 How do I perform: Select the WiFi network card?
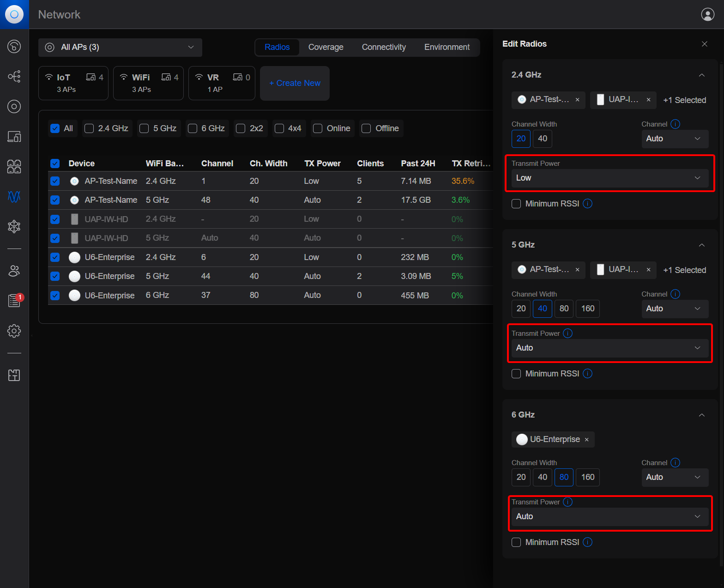tap(149, 83)
